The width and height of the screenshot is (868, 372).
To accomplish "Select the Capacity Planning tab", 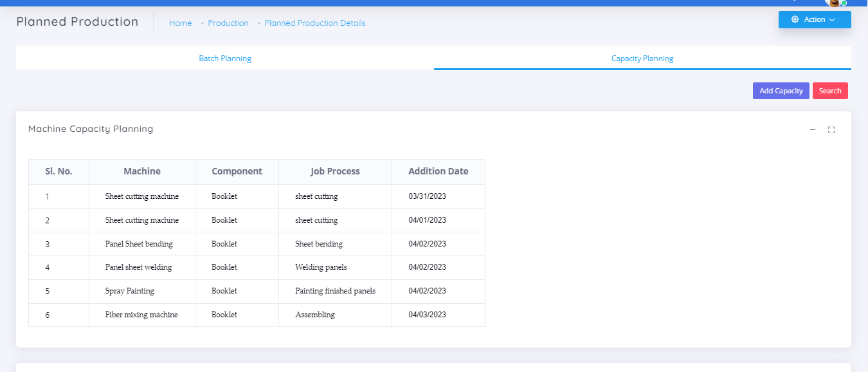I will point(642,58).
